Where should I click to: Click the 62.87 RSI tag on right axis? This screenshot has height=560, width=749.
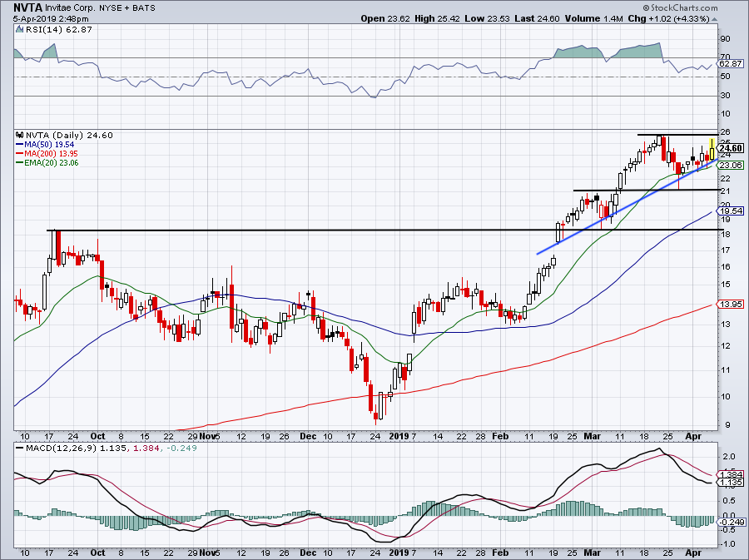pos(730,63)
